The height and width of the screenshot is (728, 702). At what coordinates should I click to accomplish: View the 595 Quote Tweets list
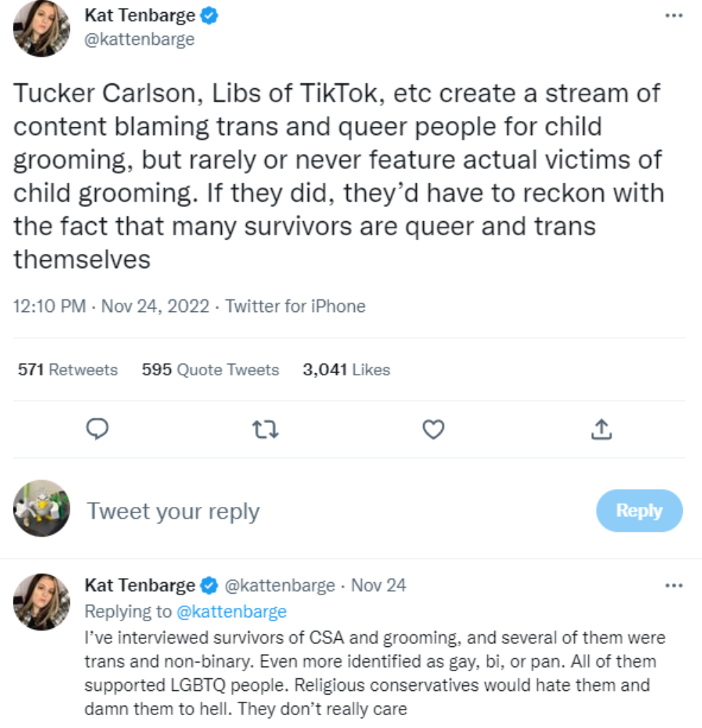click(x=211, y=370)
